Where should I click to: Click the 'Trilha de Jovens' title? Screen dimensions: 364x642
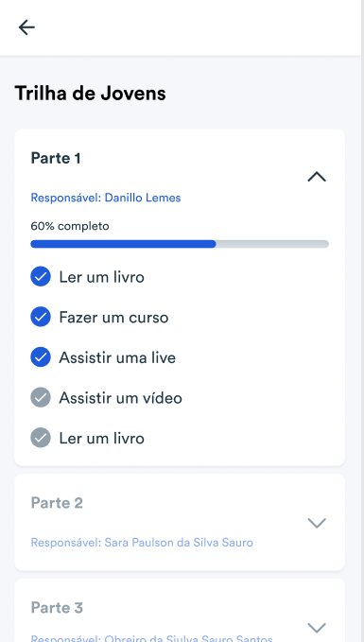point(90,94)
